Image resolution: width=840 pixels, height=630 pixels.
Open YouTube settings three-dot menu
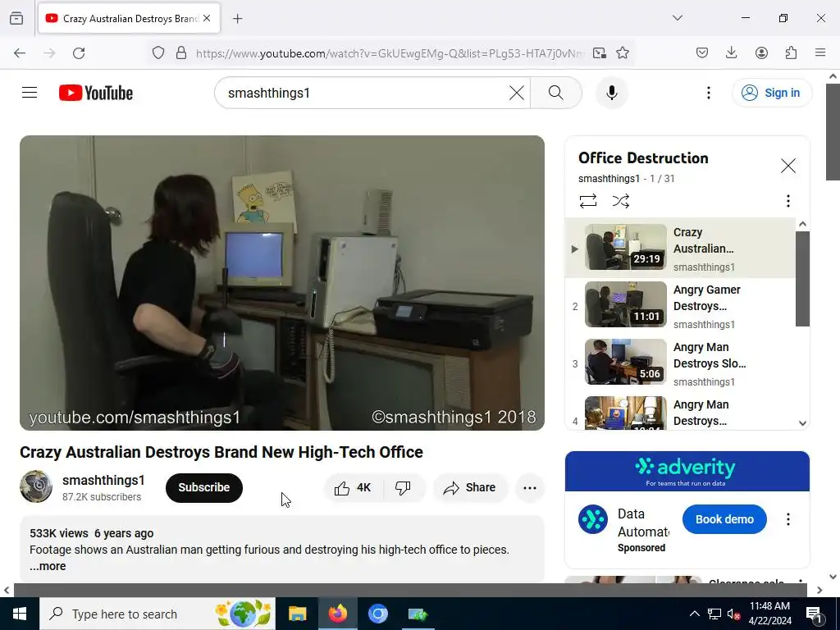click(708, 93)
